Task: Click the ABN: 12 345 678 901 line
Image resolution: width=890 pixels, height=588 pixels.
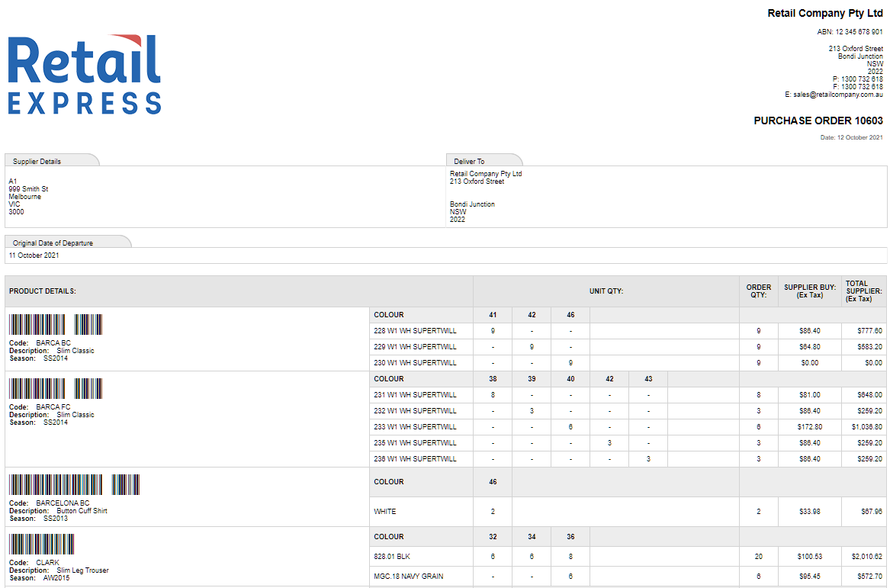Action: (850, 32)
